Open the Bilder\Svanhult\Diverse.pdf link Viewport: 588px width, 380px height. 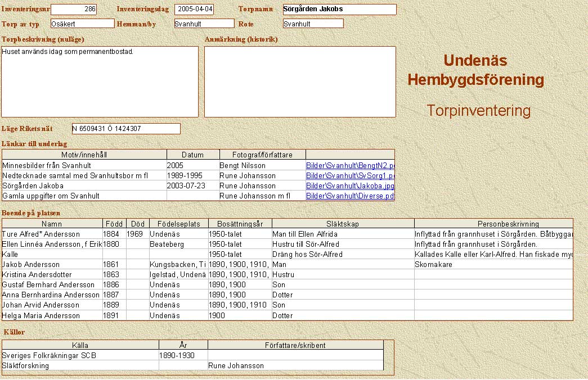click(x=350, y=196)
